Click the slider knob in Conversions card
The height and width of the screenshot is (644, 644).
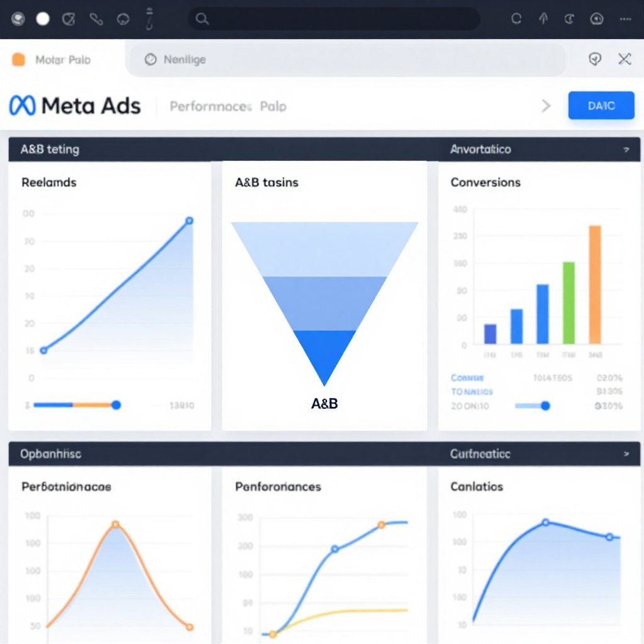pos(545,406)
